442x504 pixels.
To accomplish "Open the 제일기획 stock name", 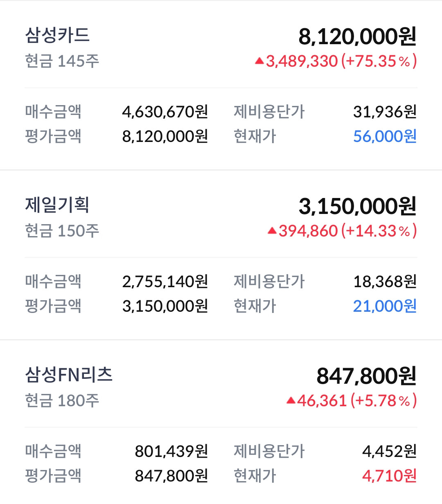I will [57, 205].
